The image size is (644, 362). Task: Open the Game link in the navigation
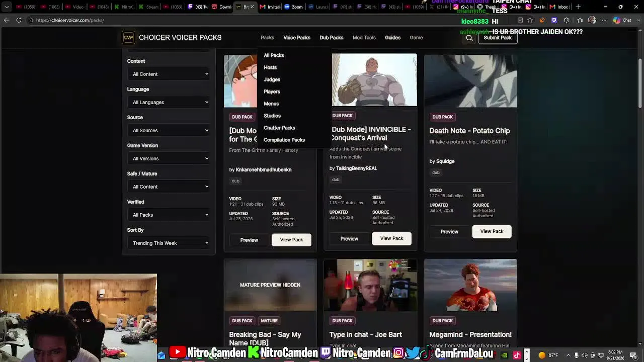(x=416, y=38)
